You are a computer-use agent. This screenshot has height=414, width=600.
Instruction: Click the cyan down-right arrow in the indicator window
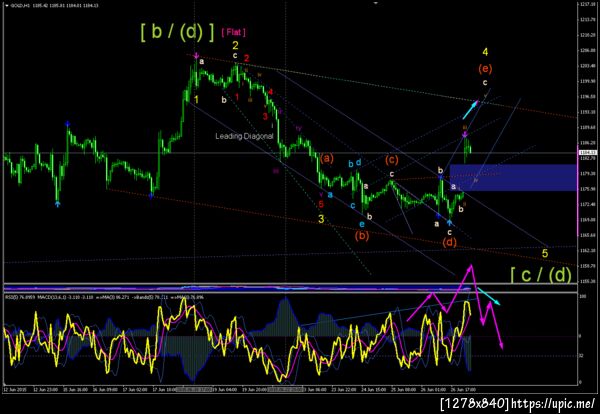(489, 296)
